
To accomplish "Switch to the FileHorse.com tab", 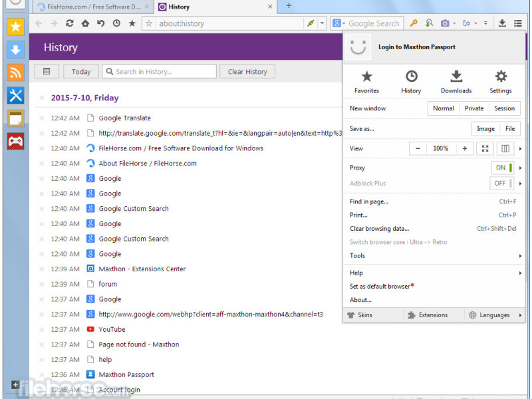I will pos(92,7).
